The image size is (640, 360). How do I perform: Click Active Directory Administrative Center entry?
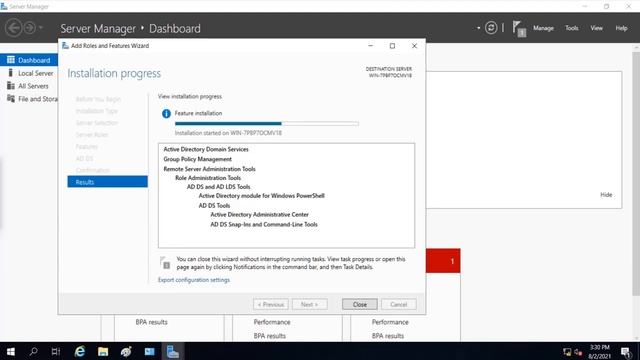(x=259, y=215)
